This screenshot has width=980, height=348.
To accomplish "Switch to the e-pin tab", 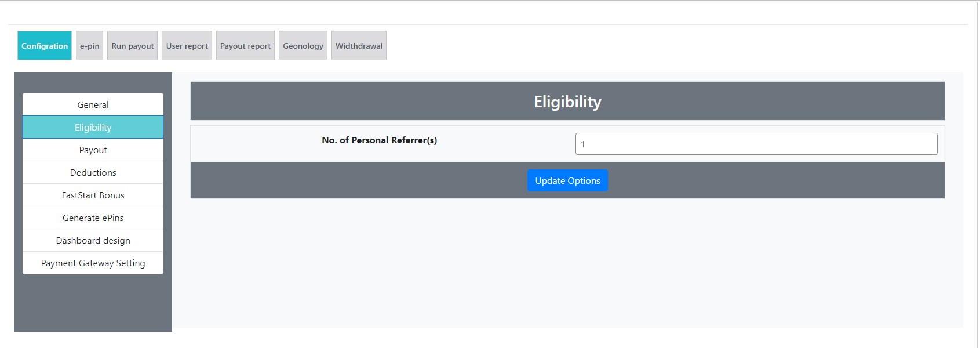I will tap(89, 46).
